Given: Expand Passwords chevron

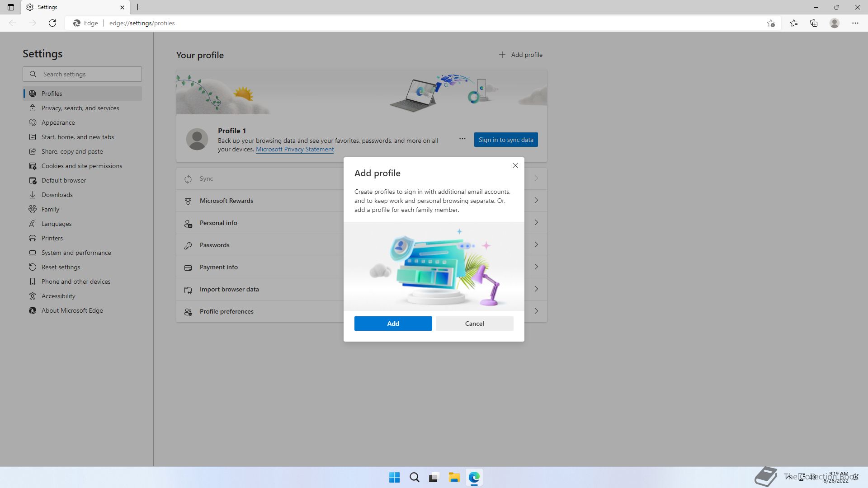Looking at the screenshot, I should (536, 244).
